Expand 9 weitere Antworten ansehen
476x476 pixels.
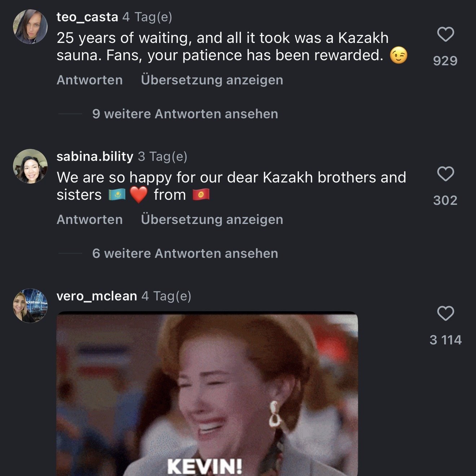185,114
